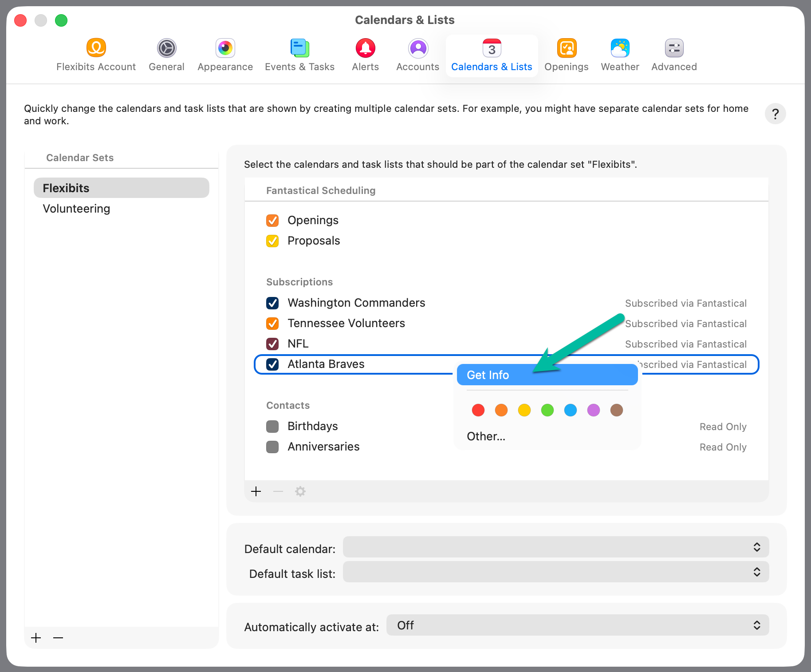Click the Subscriptions group header
Screen dimensions: 811x672
pos(299,282)
